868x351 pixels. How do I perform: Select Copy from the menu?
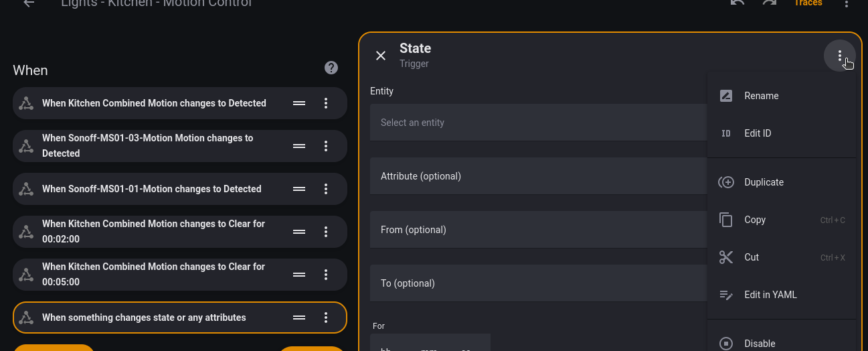click(755, 220)
